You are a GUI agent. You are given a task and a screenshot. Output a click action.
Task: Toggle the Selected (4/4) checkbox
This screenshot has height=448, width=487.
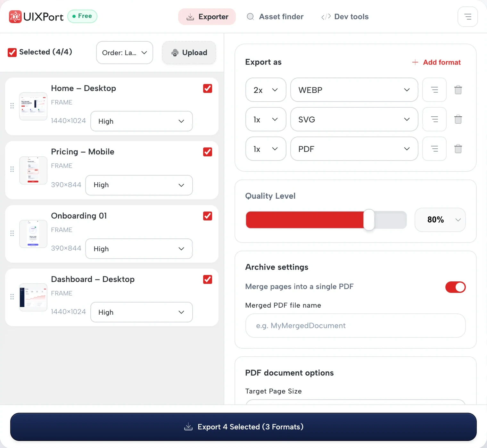[x=12, y=52]
